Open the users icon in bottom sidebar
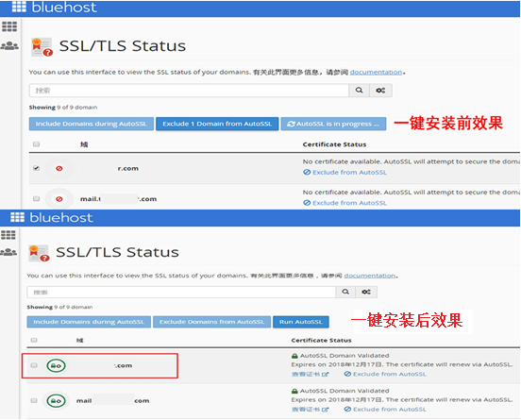 pos(8,252)
